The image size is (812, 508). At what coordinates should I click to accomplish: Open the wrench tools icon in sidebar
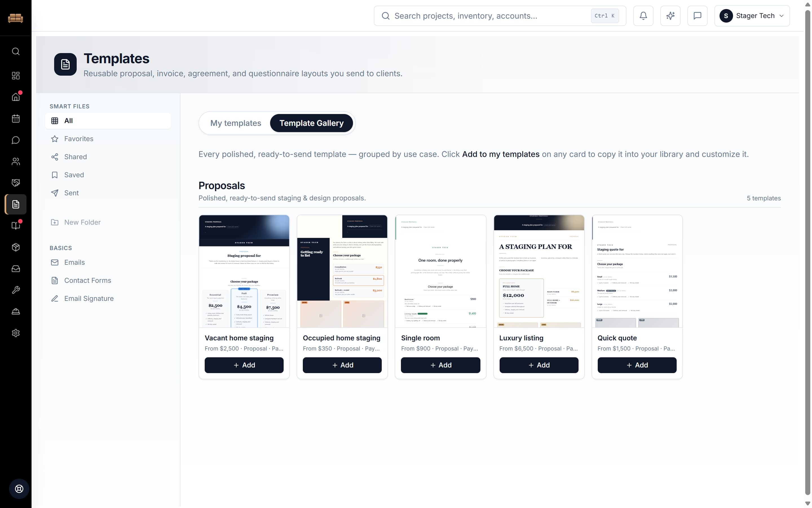coord(16,290)
